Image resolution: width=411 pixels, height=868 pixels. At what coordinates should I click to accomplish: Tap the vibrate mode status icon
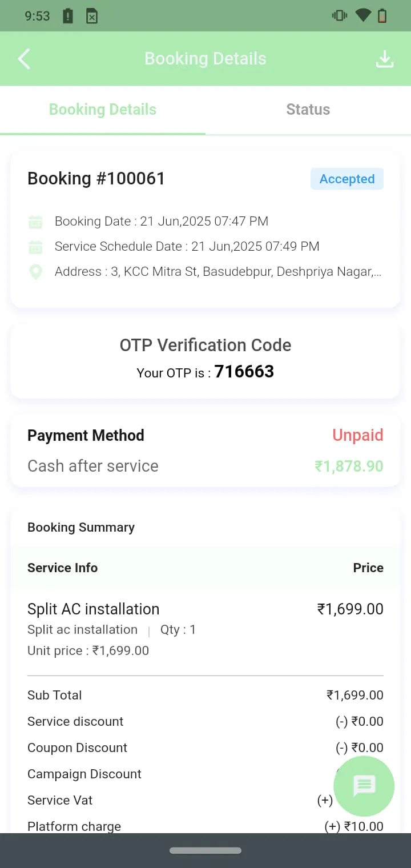pos(340,16)
